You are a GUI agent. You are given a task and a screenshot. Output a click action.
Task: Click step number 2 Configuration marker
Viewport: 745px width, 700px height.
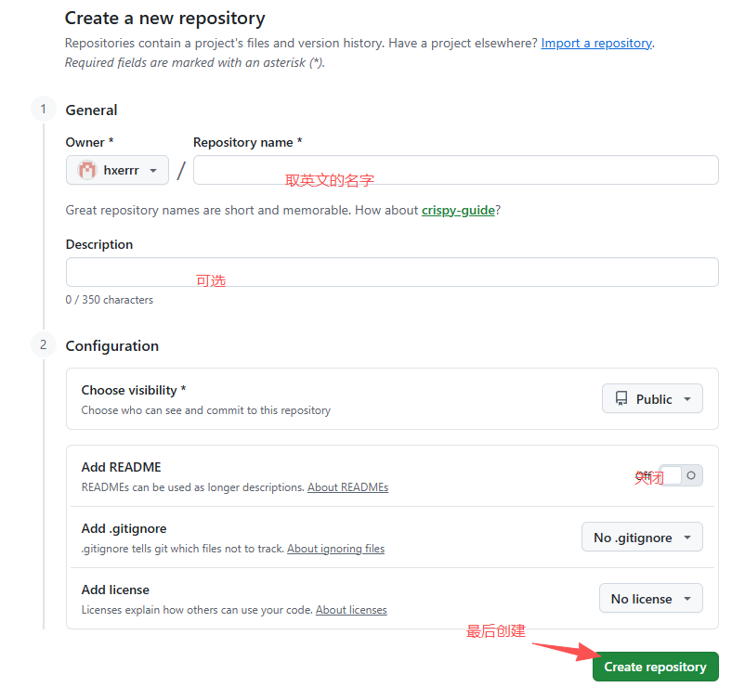(x=44, y=344)
